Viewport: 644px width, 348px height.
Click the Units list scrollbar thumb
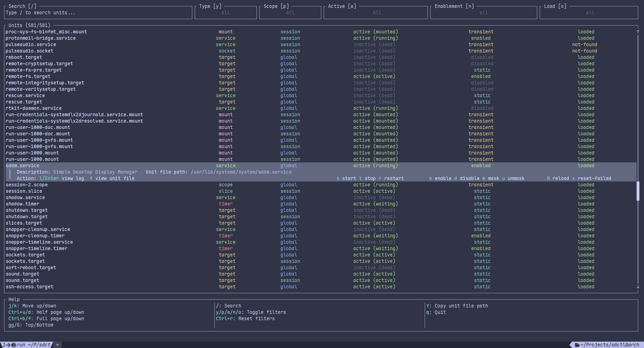(638, 191)
